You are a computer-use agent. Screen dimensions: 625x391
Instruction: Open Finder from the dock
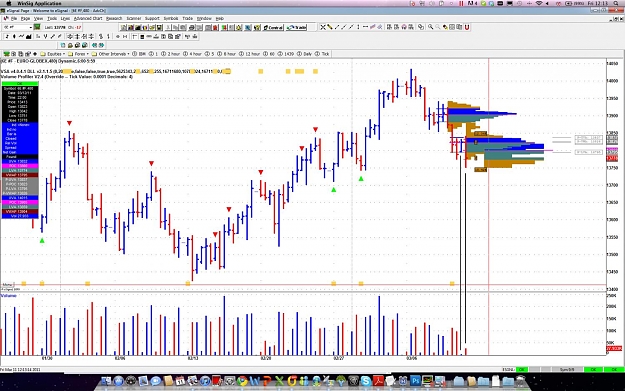[106, 381]
